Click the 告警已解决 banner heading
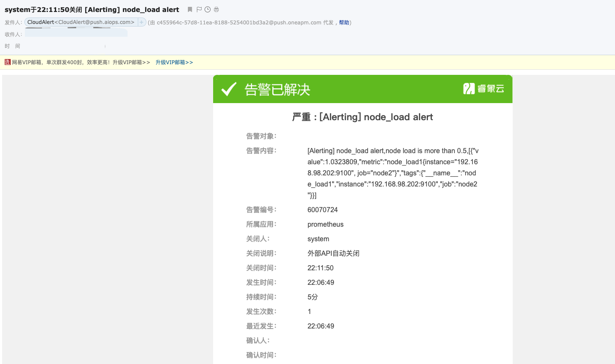615x364 pixels. coord(277,89)
